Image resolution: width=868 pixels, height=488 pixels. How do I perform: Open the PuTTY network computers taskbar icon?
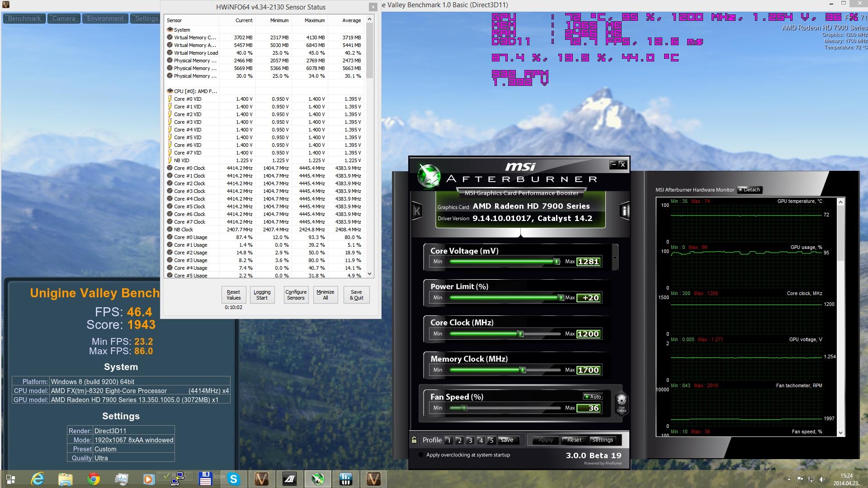click(x=178, y=479)
